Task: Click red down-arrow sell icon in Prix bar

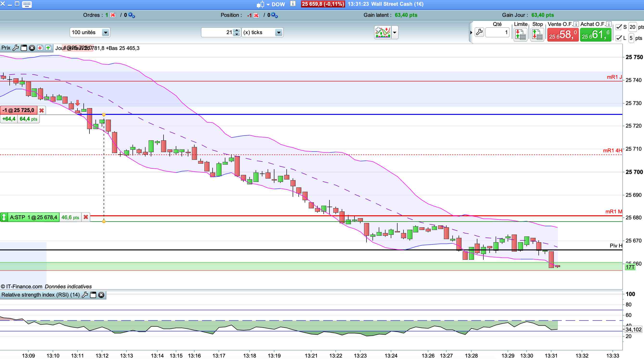Action: tap(40, 48)
